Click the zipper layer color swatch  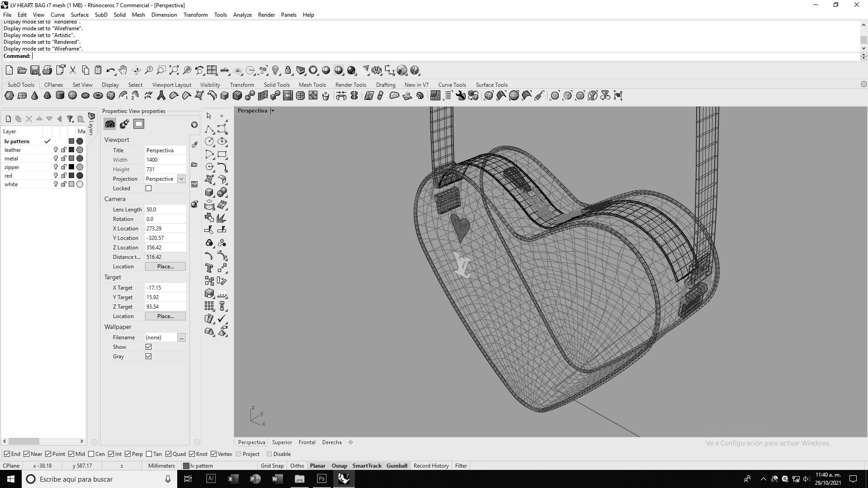click(71, 167)
